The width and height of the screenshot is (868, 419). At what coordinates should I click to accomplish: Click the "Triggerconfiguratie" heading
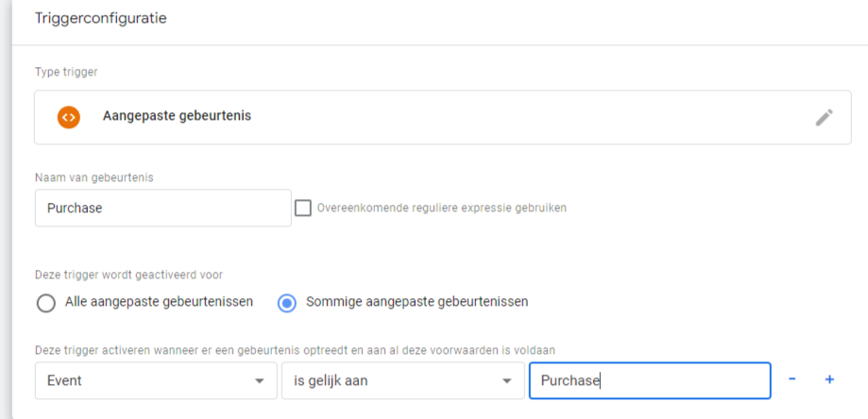click(x=100, y=18)
